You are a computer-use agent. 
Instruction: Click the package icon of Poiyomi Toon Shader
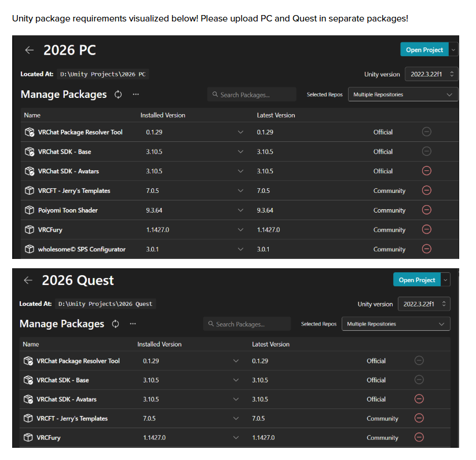(x=30, y=210)
